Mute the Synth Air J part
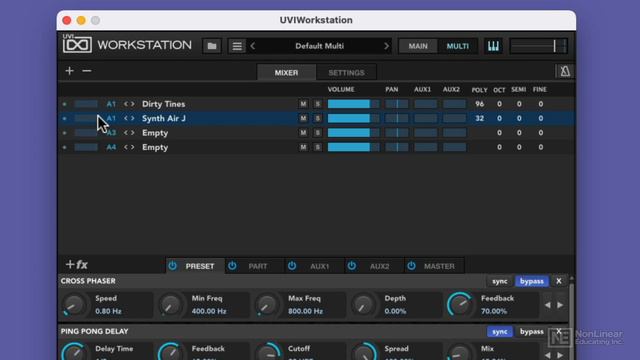The width and height of the screenshot is (640, 360). [303, 118]
